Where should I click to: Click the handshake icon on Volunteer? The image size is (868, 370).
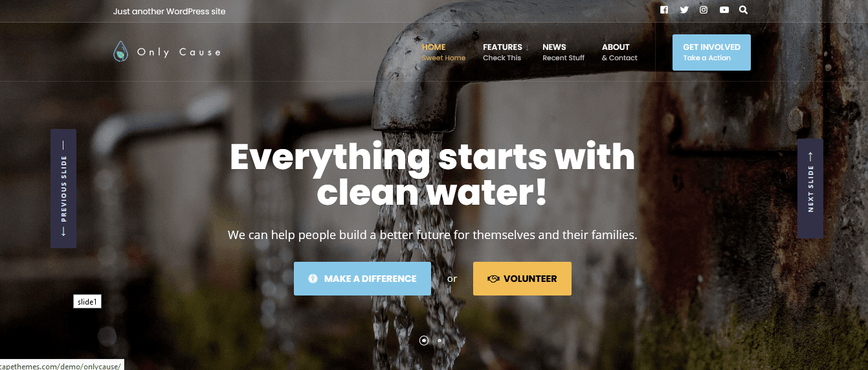pos(493,279)
